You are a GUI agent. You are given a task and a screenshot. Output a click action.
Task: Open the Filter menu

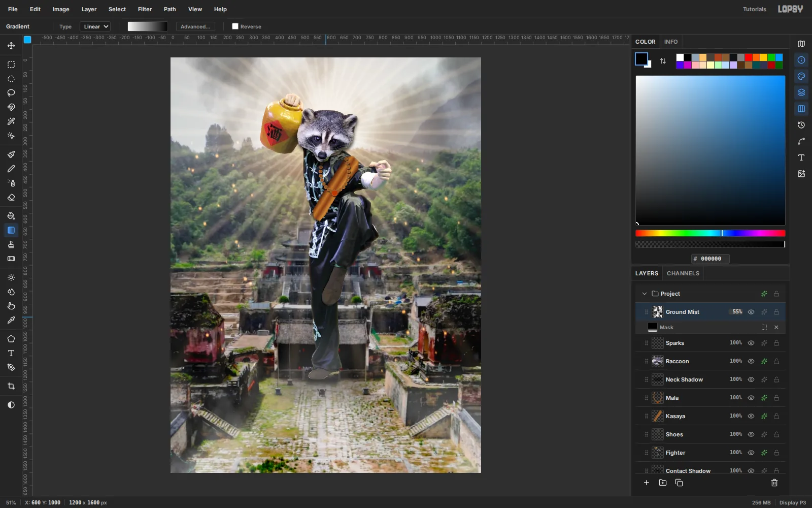point(145,9)
